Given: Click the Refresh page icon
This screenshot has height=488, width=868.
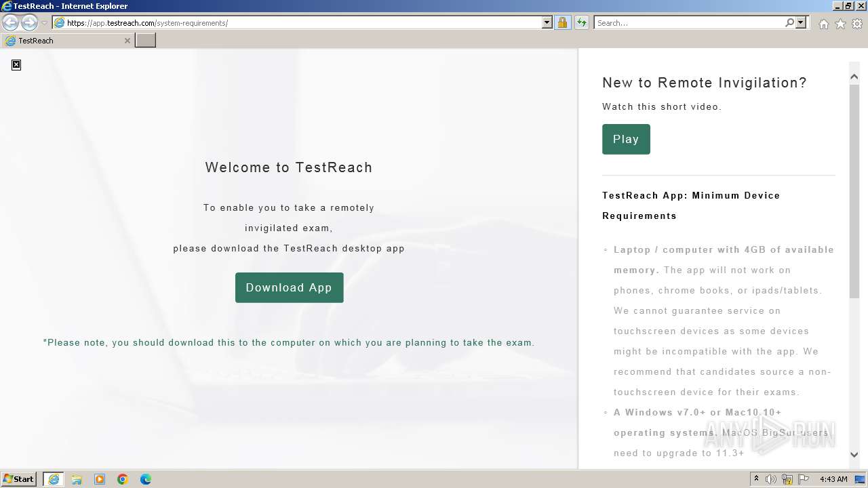Looking at the screenshot, I should [x=581, y=23].
